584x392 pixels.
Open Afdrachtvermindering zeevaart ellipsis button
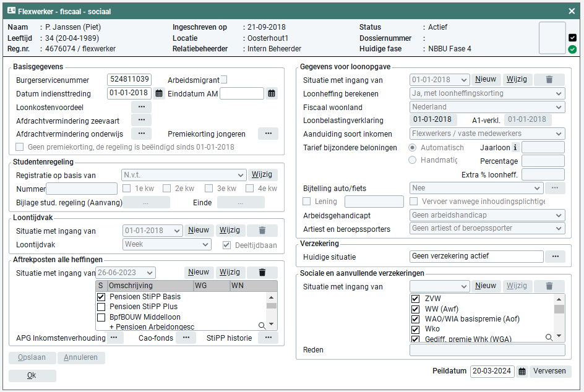141,120
